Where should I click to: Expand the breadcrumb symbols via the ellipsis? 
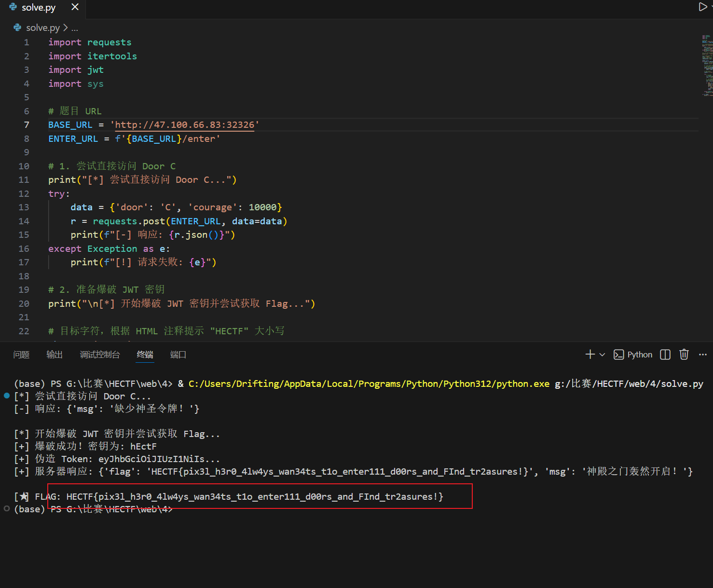tap(75, 27)
